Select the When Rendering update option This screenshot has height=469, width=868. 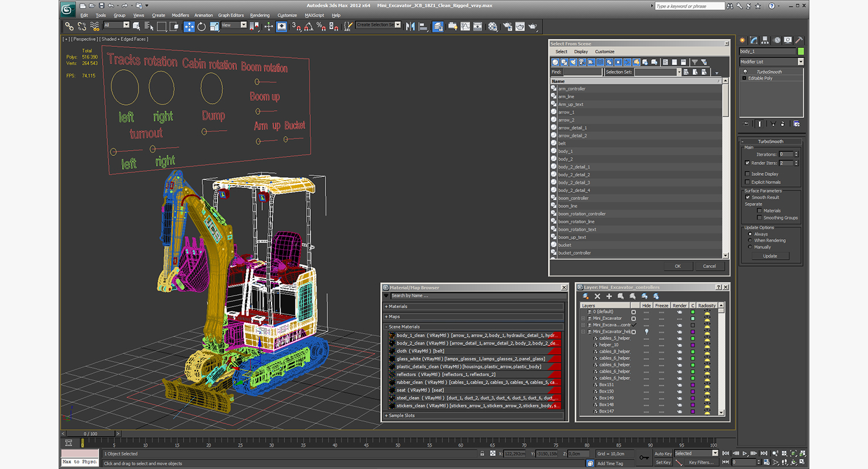point(750,240)
